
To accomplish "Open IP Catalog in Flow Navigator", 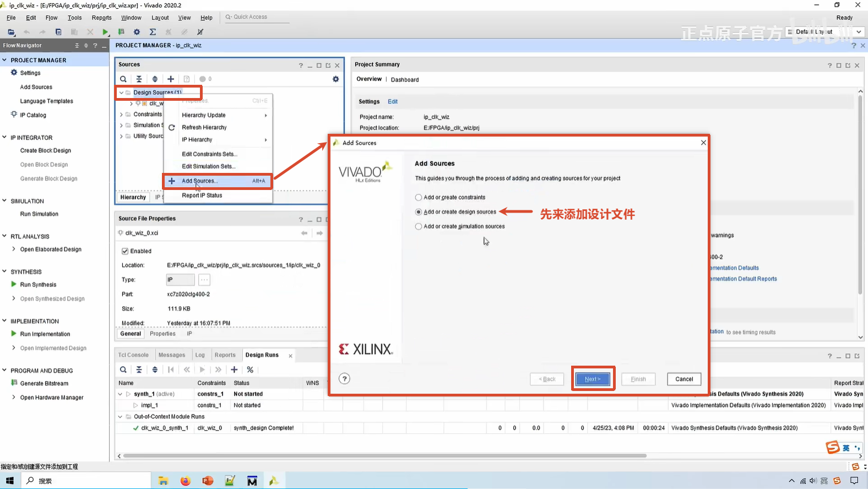I will [33, 115].
